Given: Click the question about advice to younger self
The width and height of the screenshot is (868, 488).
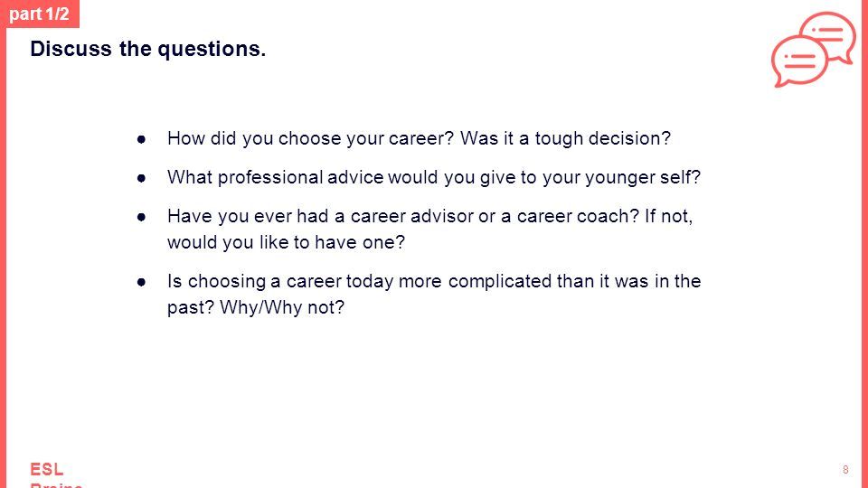Looking at the screenshot, I should [x=434, y=177].
